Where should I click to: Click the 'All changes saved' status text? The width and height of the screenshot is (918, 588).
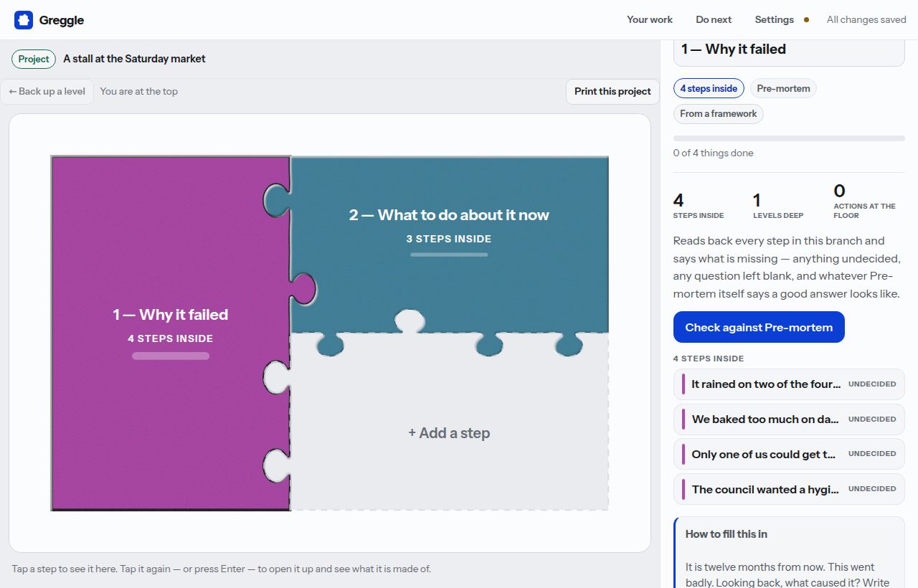[866, 19]
